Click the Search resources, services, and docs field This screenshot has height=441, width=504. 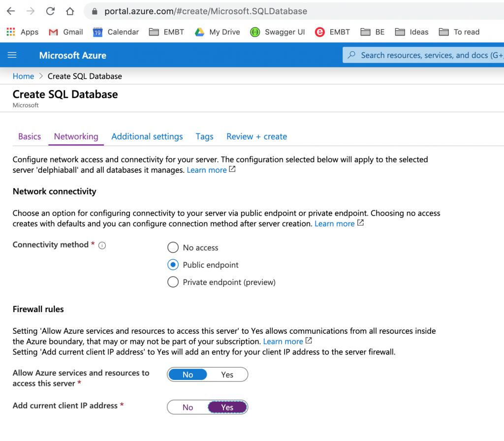coord(423,55)
